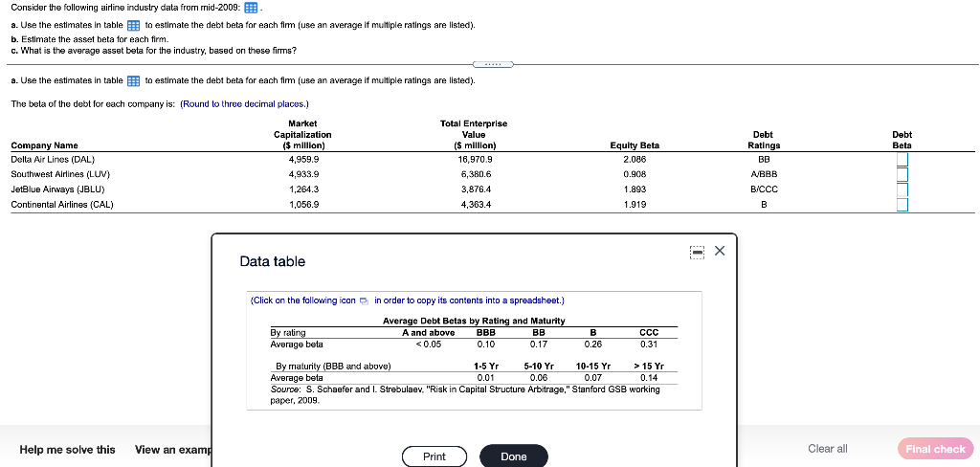Viewport: 980px width, 467px height.
Task: Click maturity beta value 0.06
Action: (x=539, y=378)
